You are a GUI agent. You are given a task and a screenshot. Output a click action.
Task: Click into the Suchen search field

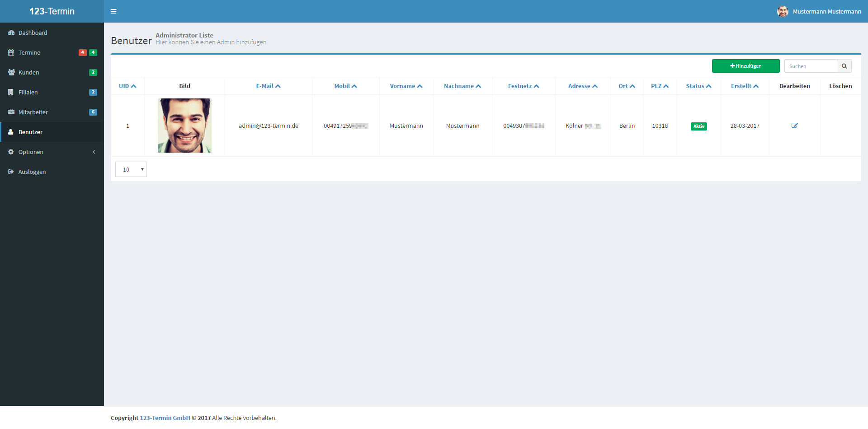[811, 66]
